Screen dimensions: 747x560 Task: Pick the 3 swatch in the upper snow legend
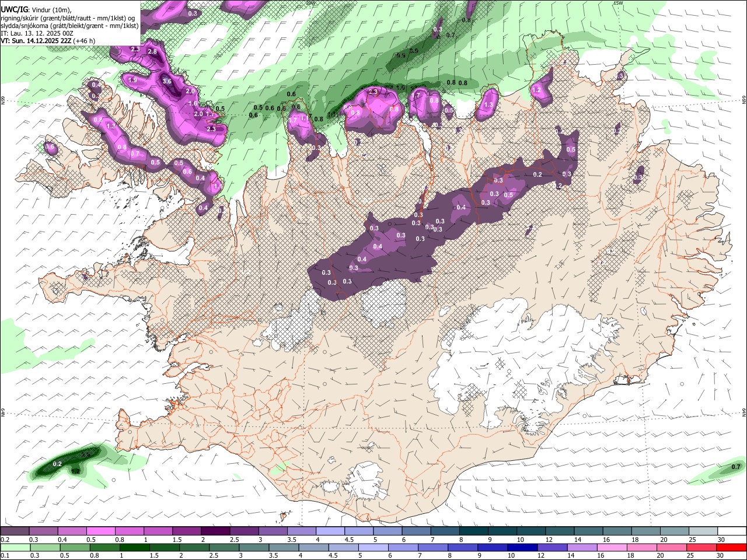(273, 531)
